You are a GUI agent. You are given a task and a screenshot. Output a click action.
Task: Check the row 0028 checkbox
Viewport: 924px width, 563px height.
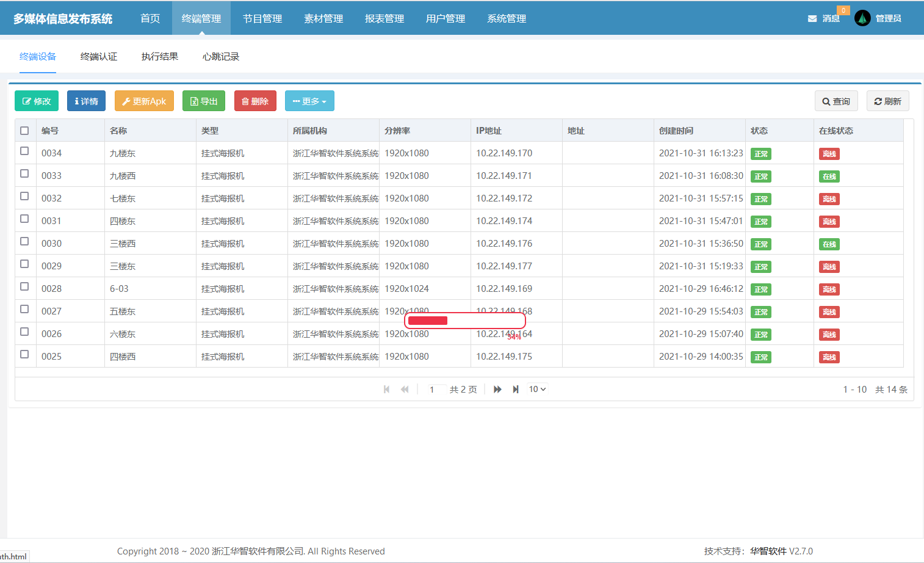[x=24, y=286]
